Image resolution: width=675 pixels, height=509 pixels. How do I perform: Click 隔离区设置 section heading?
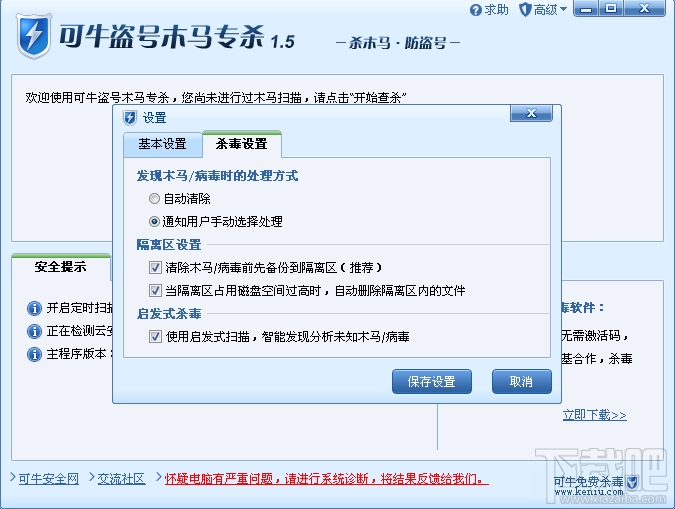[169, 245]
